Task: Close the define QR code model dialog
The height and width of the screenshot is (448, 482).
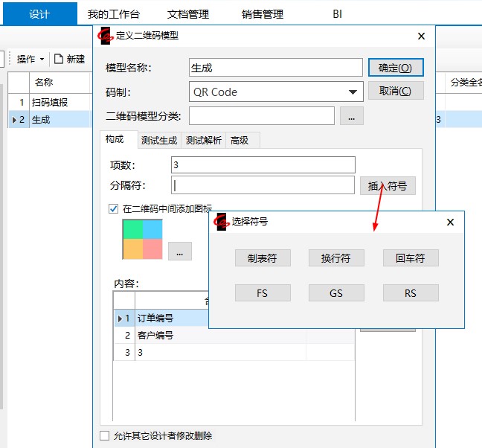Action: tap(421, 36)
